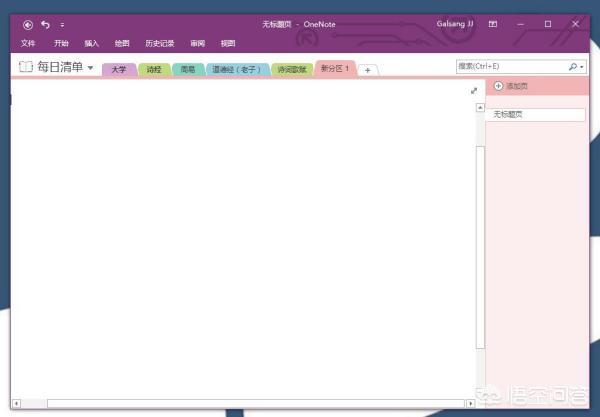Select the 无标题页 page in list
The height and width of the screenshot is (417, 600).
535,115
